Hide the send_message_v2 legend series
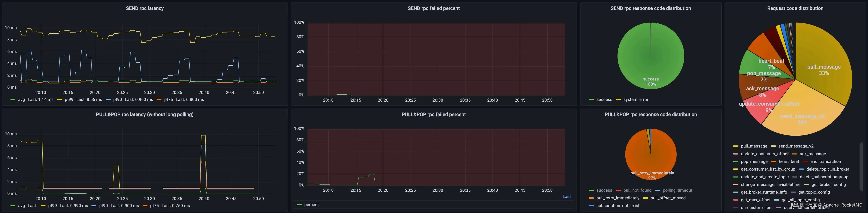 pyautogui.click(x=796, y=146)
